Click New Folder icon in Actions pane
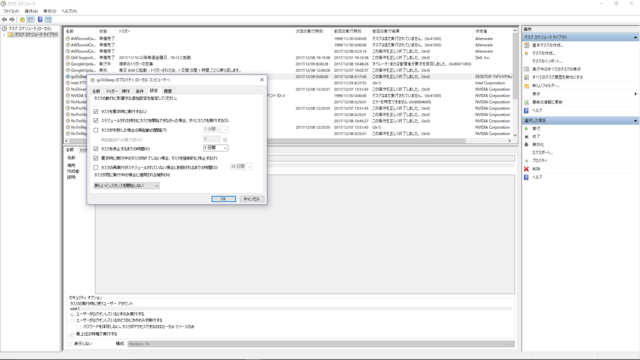This screenshot has height=360, width=640. 527,86
